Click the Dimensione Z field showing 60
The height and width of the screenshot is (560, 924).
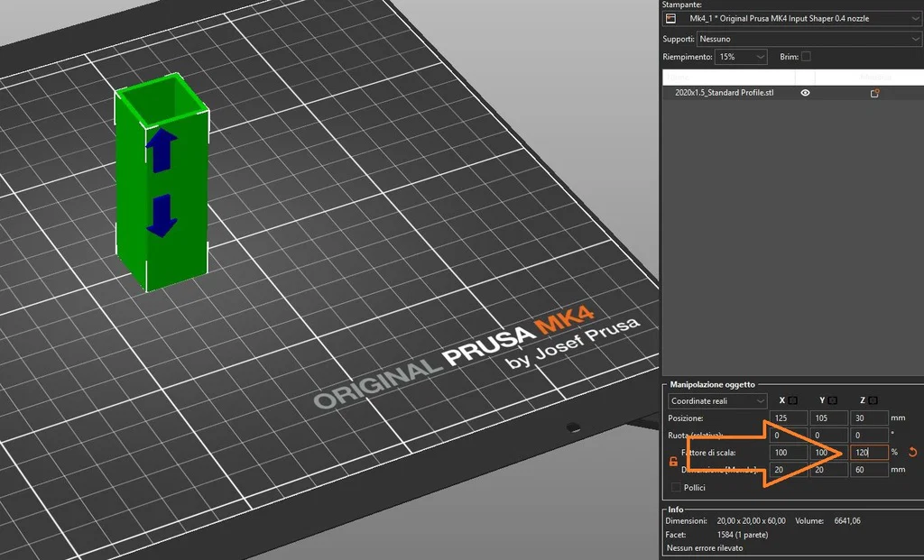(869, 469)
